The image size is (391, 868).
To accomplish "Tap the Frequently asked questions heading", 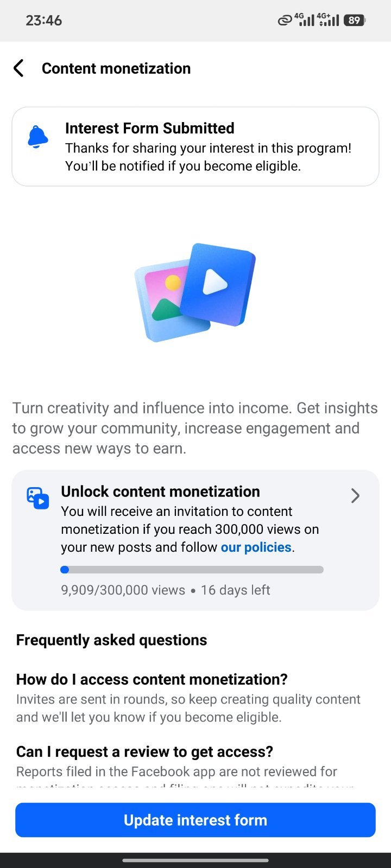I will click(111, 640).
